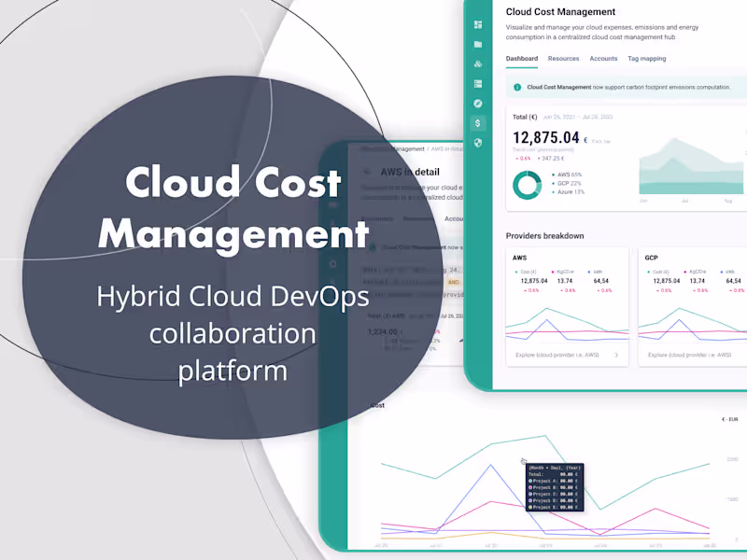Open the server list icon in sidebar
The width and height of the screenshot is (747, 560).
pyautogui.click(x=479, y=84)
